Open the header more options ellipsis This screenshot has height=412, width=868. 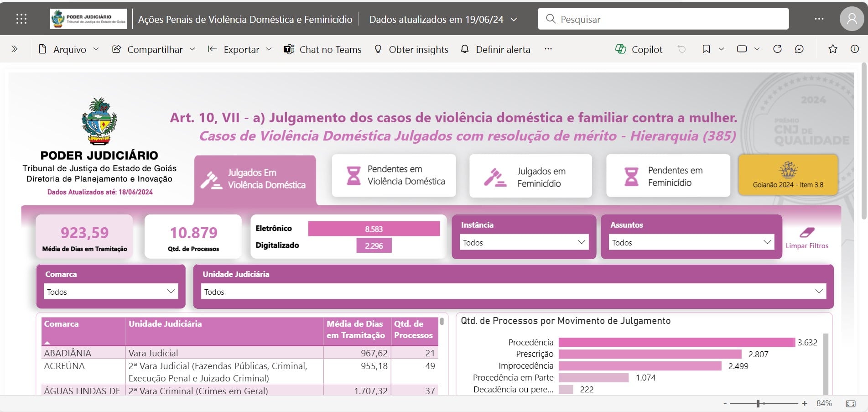pos(819,19)
